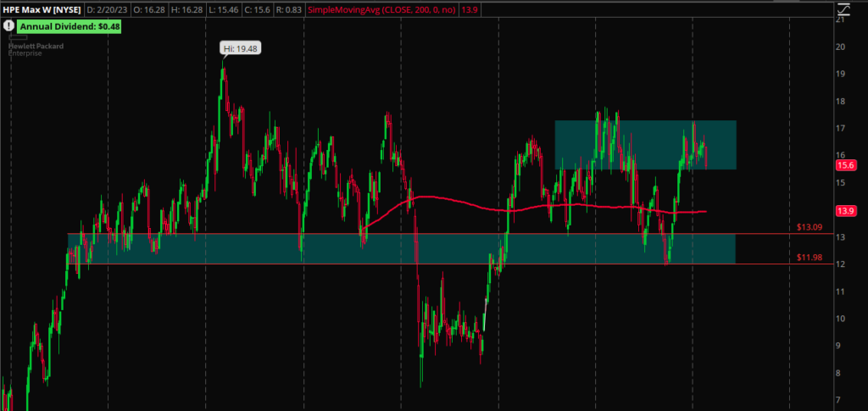Click the price axis scale icon
Screen dimensions: 868x411
coord(843,10)
